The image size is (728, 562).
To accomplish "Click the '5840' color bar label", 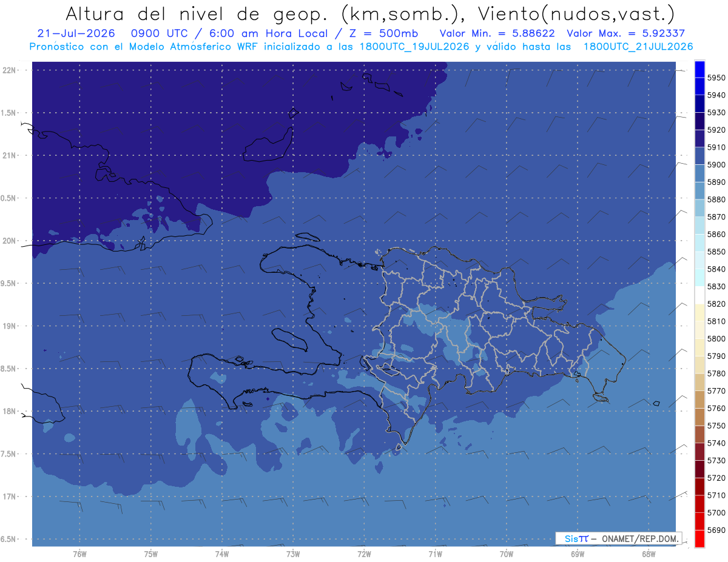I will [716, 269].
